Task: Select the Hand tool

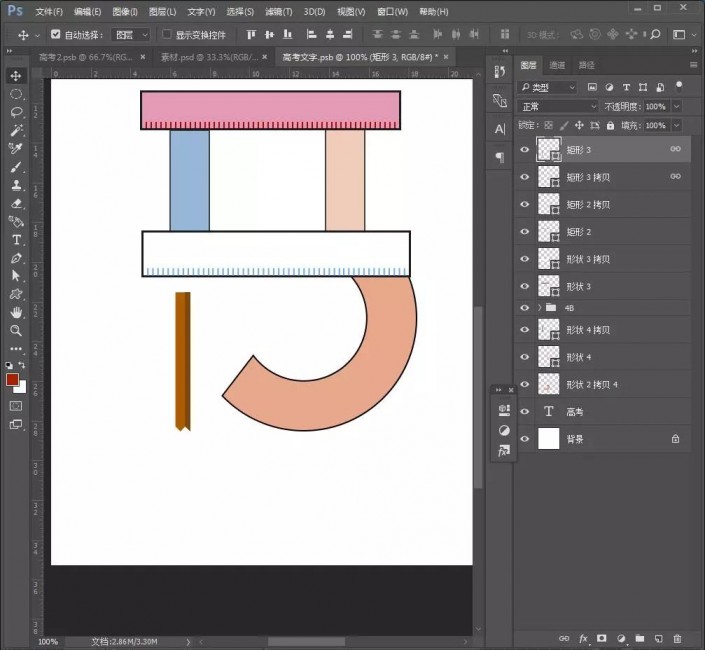Action: coord(16,312)
